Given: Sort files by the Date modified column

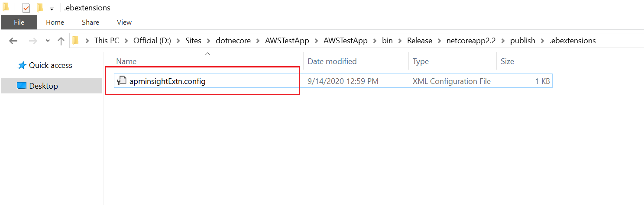Looking at the screenshot, I should [332, 61].
